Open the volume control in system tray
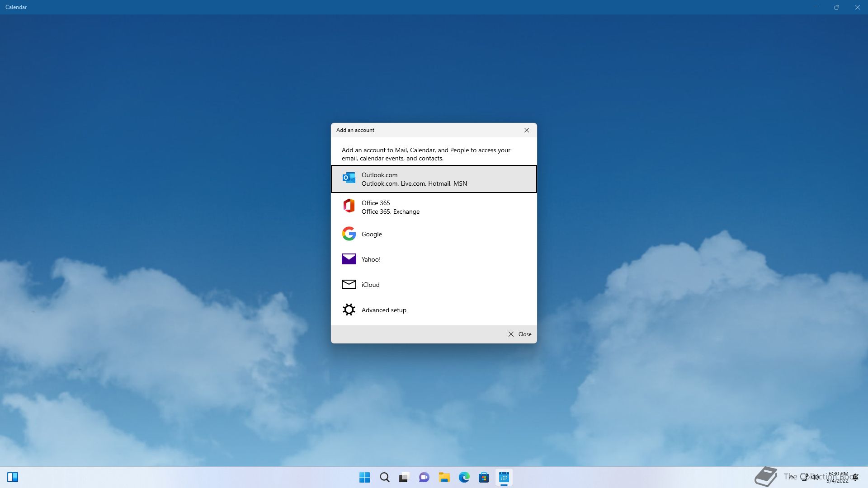The height and width of the screenshot is (488, 868). (815, 477)
